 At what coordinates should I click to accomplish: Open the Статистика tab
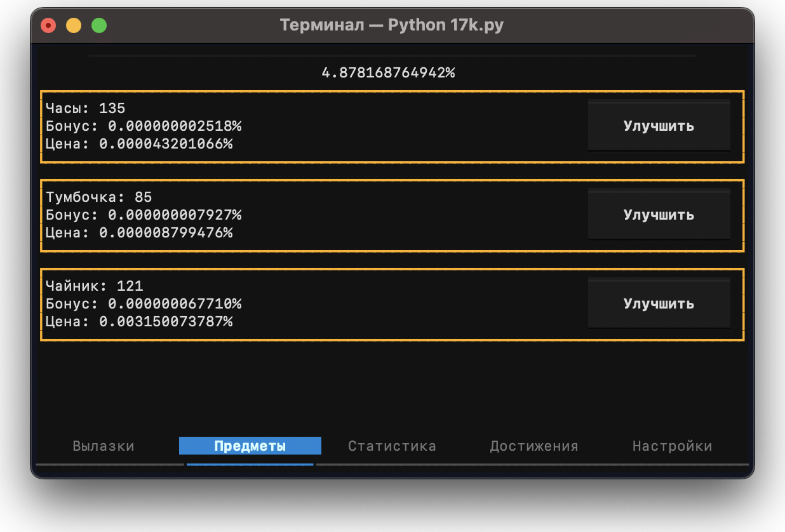click(x=392, y=446)
